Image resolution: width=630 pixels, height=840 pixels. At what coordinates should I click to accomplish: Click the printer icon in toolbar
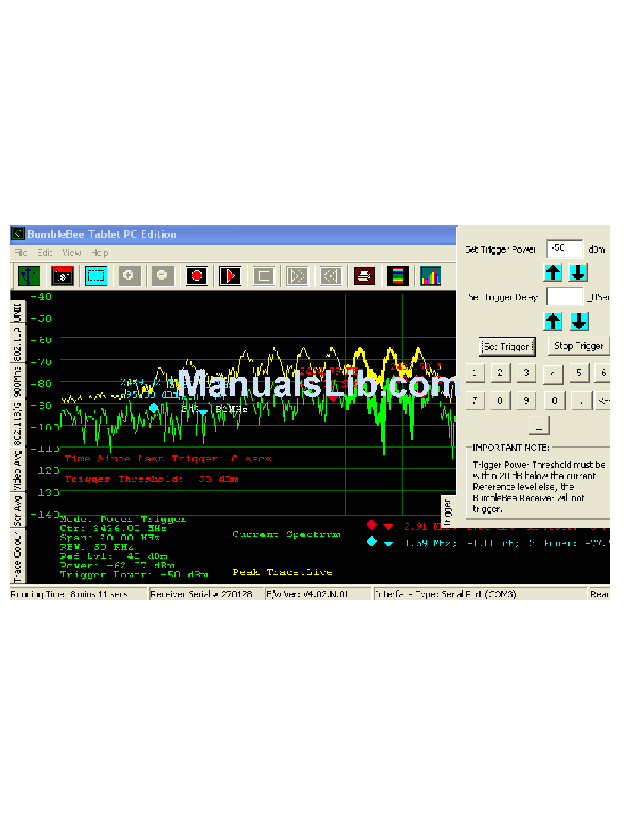pyautogui.click(x=364, y=276)
